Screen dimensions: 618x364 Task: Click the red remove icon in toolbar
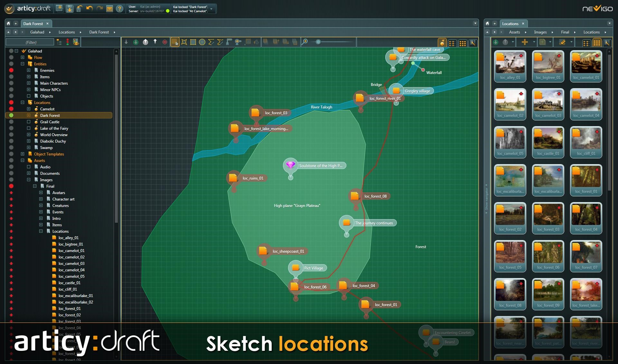(x=165, y=42)
